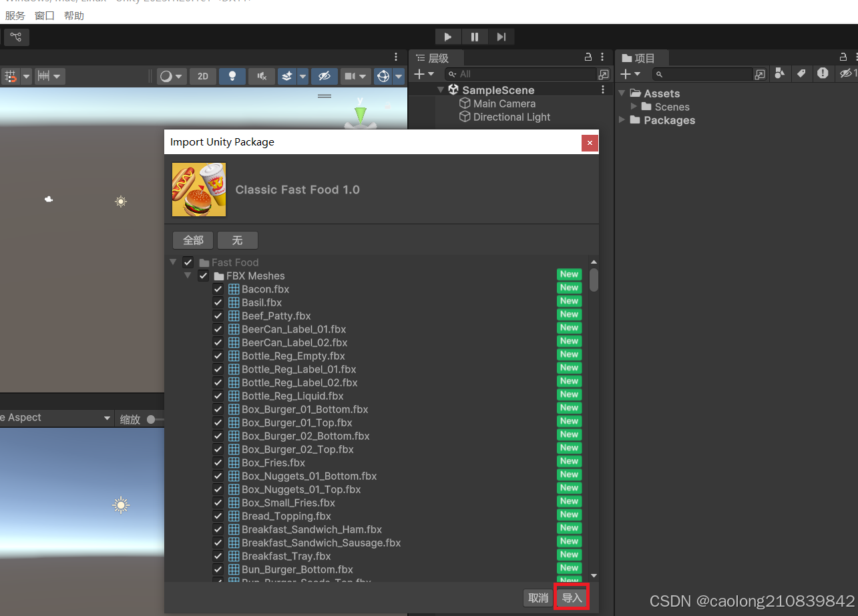Lock the Hierarchy panel
This screenshot has width=858, height=616.
click(x=588, y=57)
